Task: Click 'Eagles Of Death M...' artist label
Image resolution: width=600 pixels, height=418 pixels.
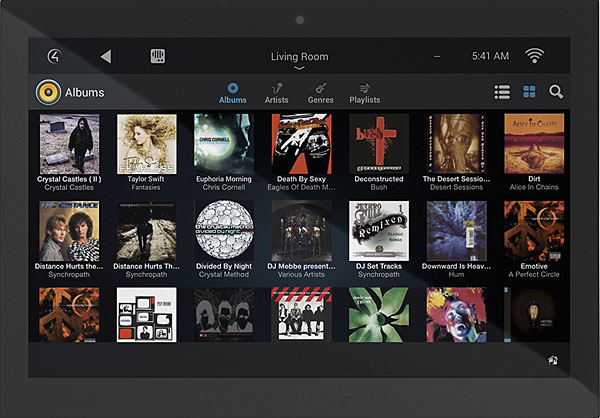Action: pyautogui.click(x=302, y=188)
